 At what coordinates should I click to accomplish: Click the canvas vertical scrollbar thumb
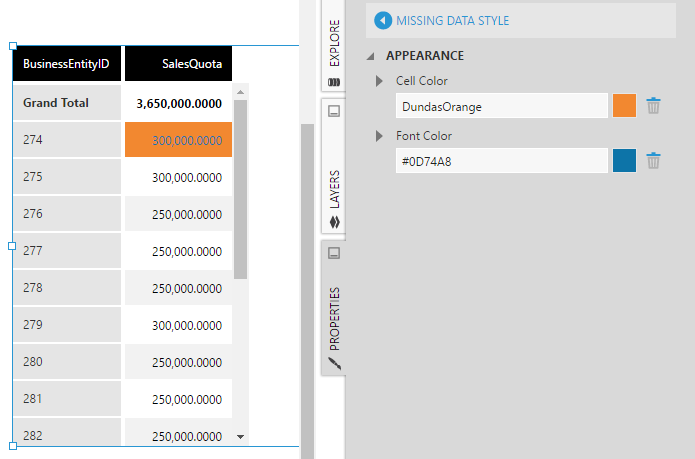point(307,291)
